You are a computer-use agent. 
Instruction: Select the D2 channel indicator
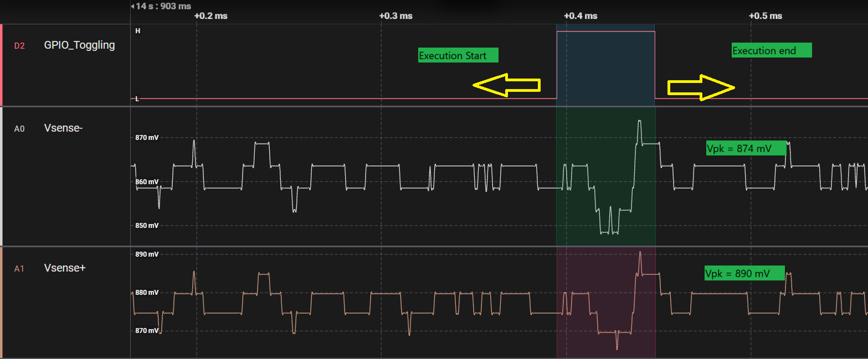coord(20,45)
